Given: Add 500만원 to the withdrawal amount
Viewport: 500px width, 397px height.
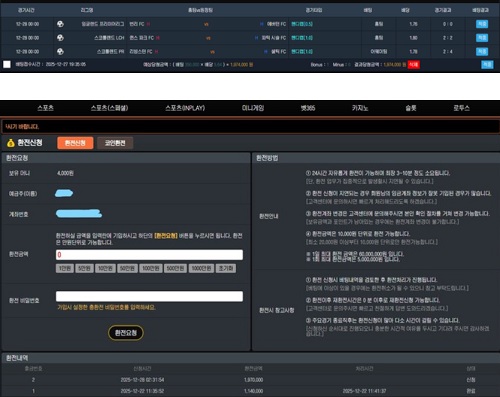Looking at the screenshot, I should 175,268.
